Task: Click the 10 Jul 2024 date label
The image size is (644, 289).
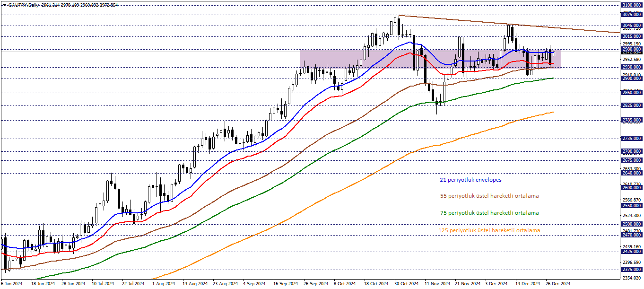Action: tap(103, 284)
